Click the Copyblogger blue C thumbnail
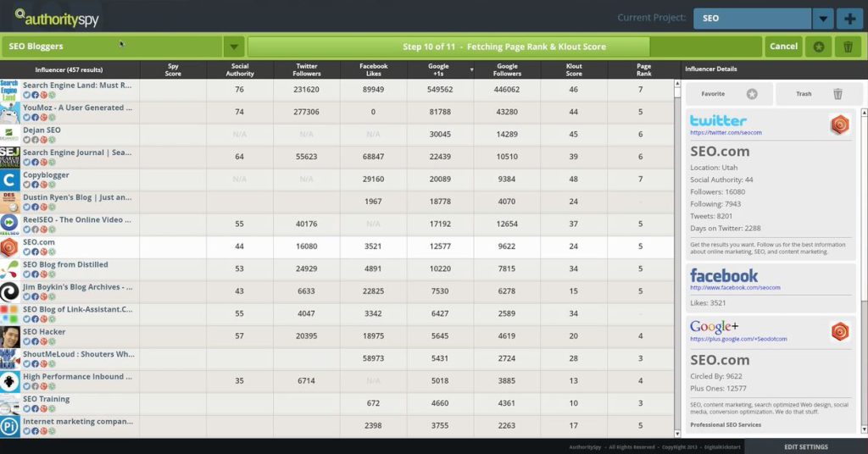This screenshot has width=868, height=454. click(9, 180)
